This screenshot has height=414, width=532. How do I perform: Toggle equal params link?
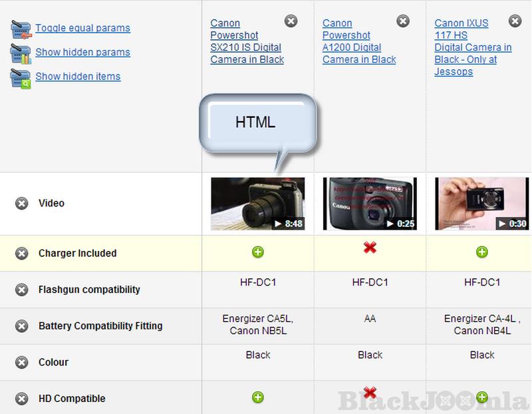tap(82, 28)
